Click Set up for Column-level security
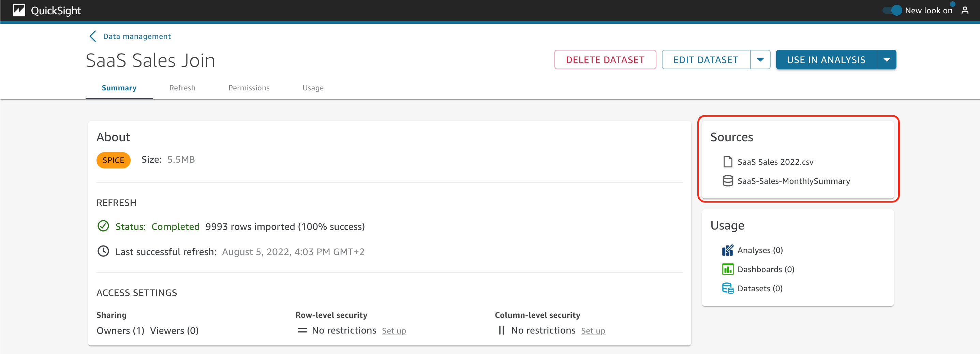Screen dimensions: 980x354 tap(593, 331)
